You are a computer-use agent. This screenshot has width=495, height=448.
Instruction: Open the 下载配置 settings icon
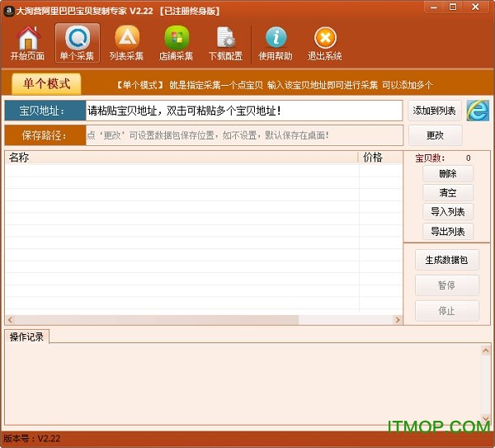[x=225, y=43]
